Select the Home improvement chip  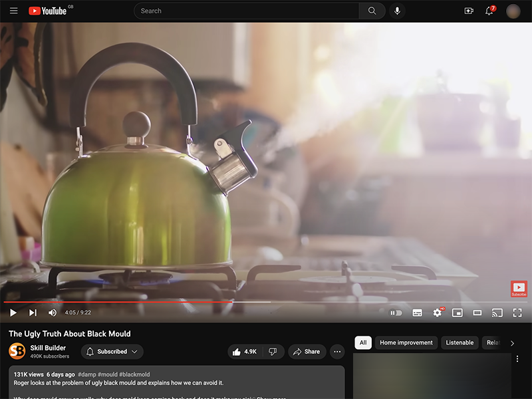coord(406,342)
